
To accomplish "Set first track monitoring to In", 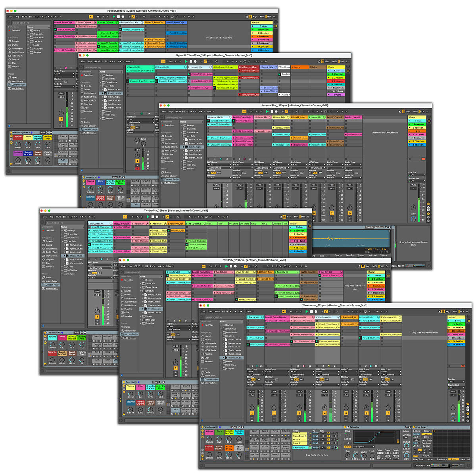I will coord(249,380).
